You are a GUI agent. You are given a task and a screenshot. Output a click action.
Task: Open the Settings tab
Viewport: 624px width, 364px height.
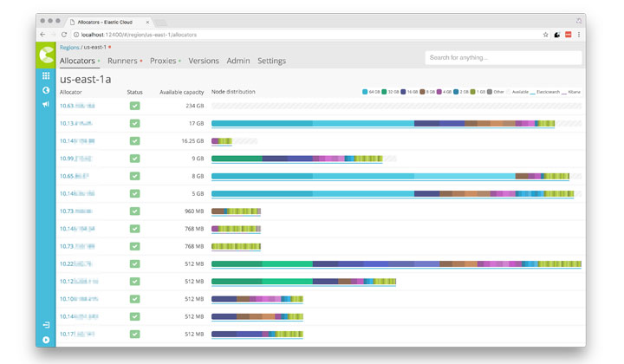[x=271, y=61]
